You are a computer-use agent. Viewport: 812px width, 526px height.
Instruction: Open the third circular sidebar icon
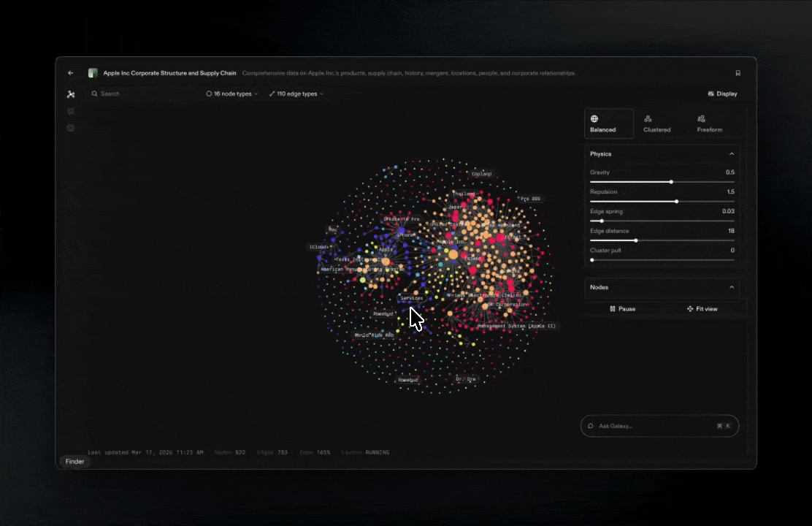(x=71, y=128)
